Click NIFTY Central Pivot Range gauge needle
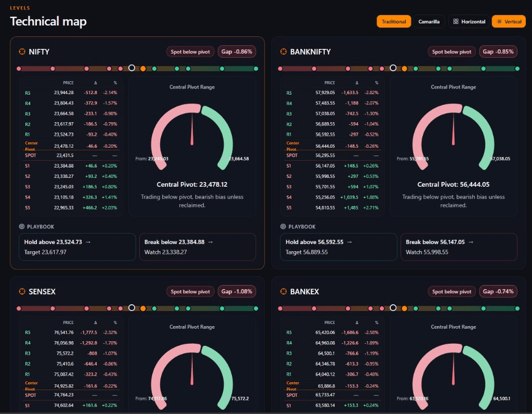 pyautogui.click(x=192, y=129)
